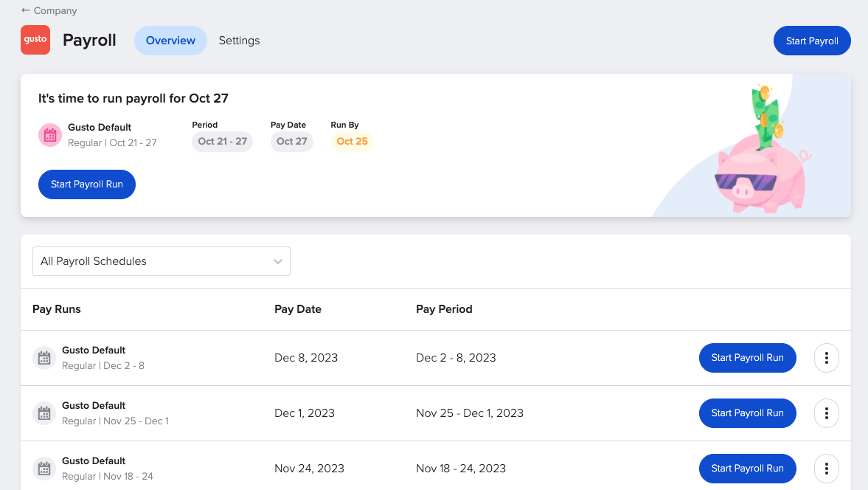Go back to Company page

pos(49,11)
